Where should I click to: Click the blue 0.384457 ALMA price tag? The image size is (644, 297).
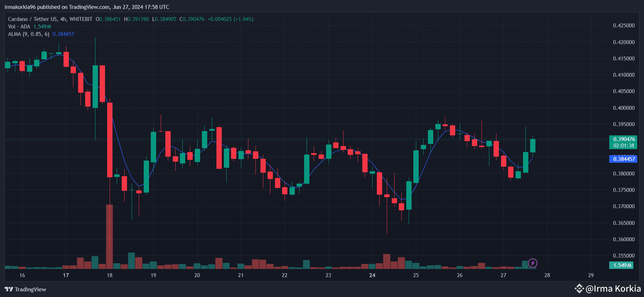[623, 159]
